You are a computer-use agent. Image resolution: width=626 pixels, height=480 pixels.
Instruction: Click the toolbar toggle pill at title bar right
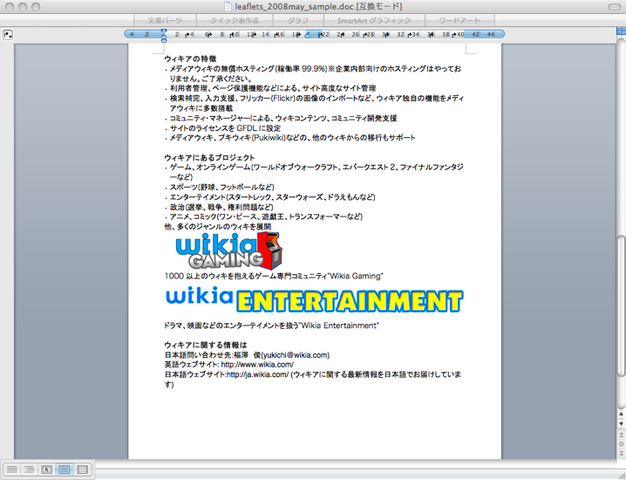[614, 7]
